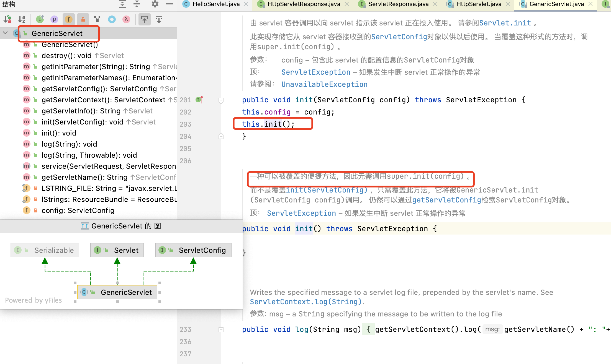The width and height of the screenshot is (611, 364).
Task: Open UnavailableException documentation link
Action: coord(324,84)
